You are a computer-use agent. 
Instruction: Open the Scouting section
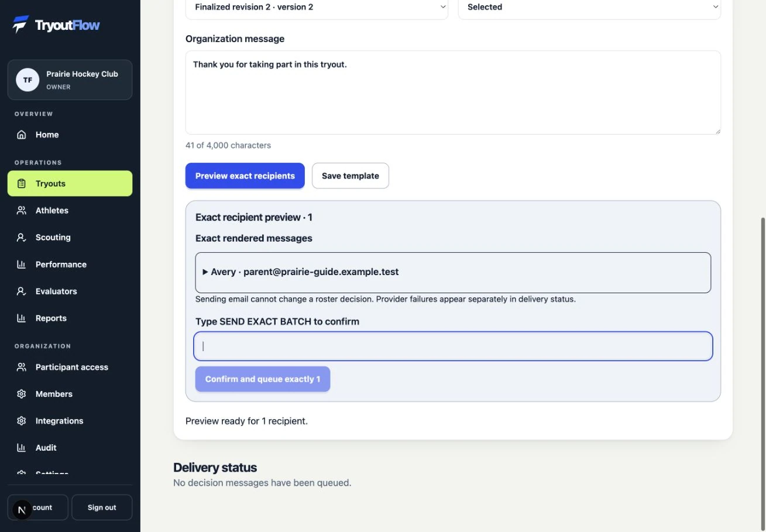70,238
